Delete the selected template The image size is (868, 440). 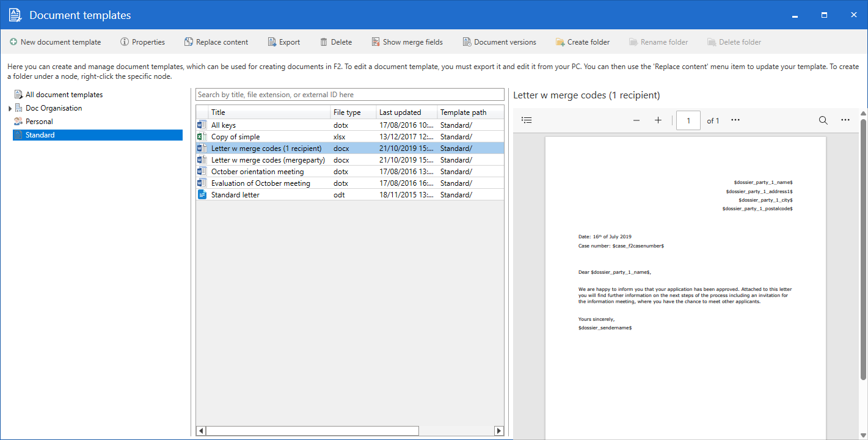click(335, 42)
